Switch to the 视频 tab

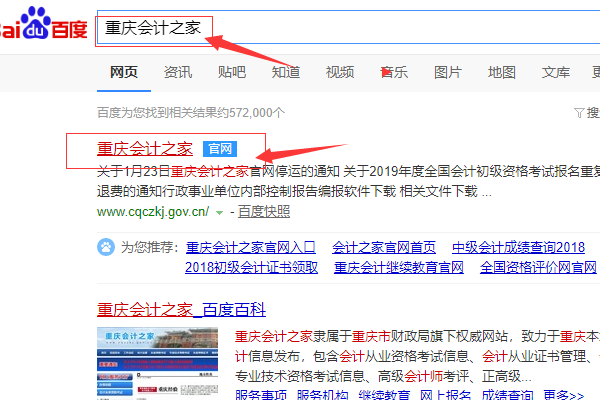[340, 72]
